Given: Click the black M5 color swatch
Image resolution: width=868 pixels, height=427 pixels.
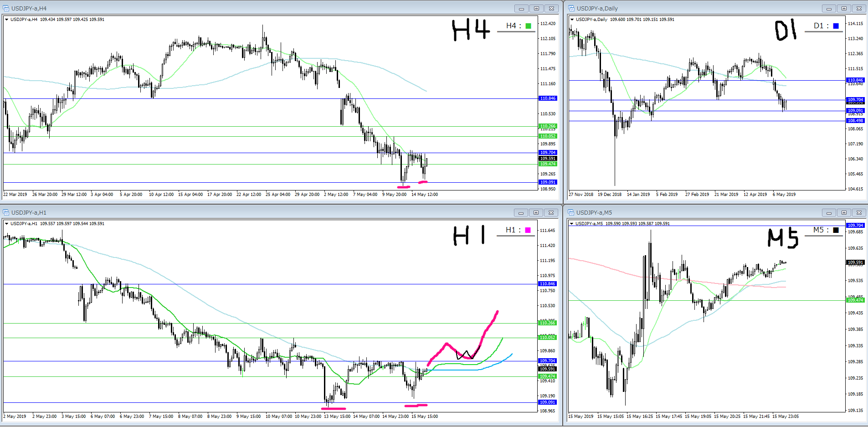Looking at the screenshot, I should (836, 230).
